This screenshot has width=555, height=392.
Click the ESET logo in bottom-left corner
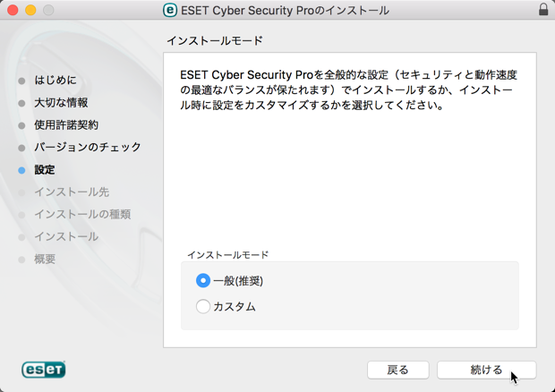tap(44, 370)
